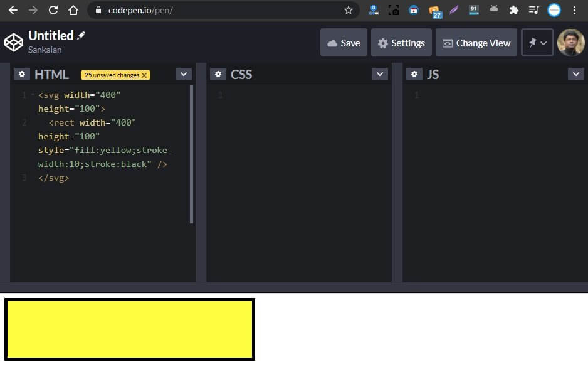Bookmark this page with the star icon

coord(349,10)
